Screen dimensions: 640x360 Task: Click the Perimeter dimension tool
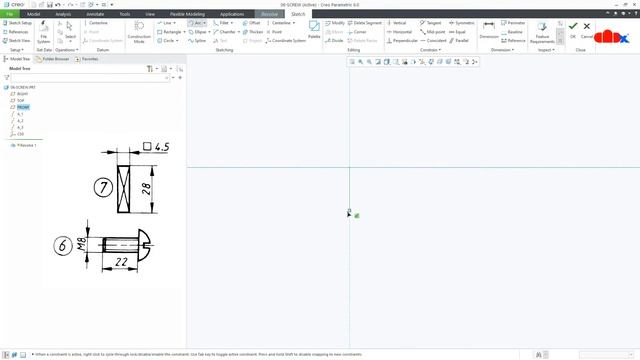[513, 23]
